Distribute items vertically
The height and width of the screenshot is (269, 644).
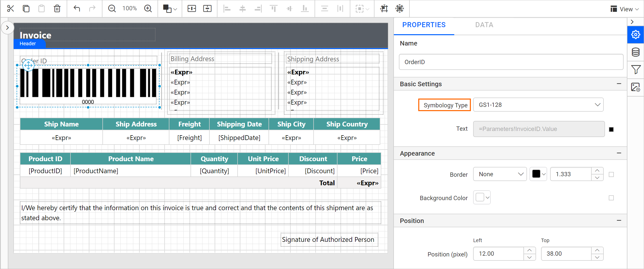pyautogui.click(x=325, y=9)
